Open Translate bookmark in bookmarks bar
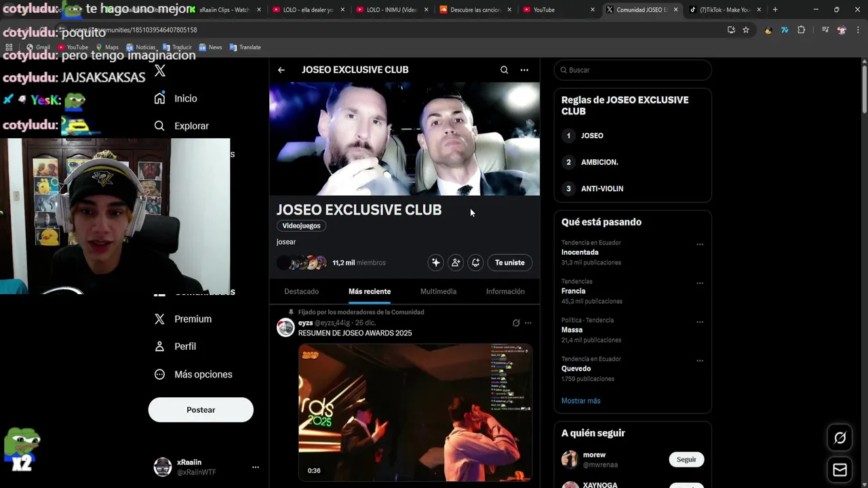Screen dimensions: 868x488 coord(245,47)
